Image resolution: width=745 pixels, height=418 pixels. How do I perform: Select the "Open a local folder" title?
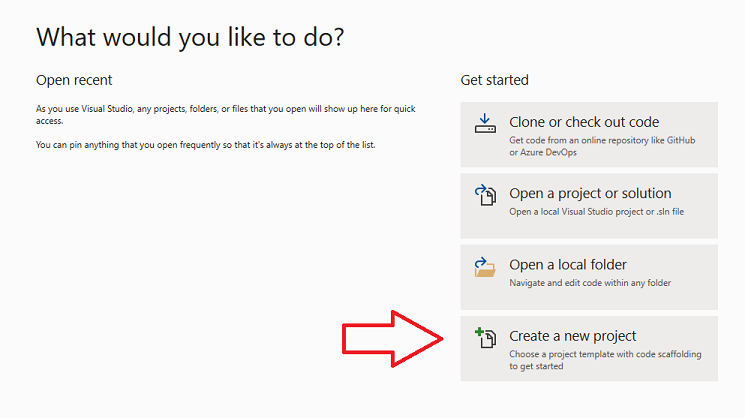(x=568, y=265)
